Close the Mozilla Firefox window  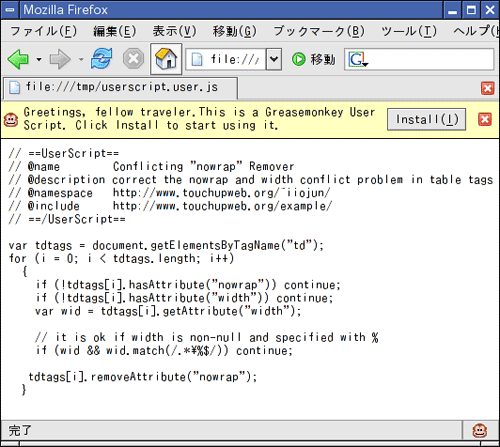click(490, 10)
